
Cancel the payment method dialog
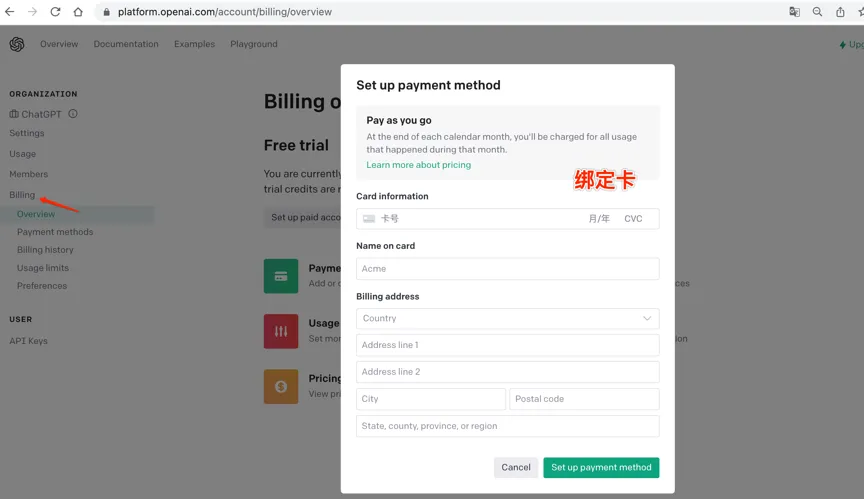point(516,467)
